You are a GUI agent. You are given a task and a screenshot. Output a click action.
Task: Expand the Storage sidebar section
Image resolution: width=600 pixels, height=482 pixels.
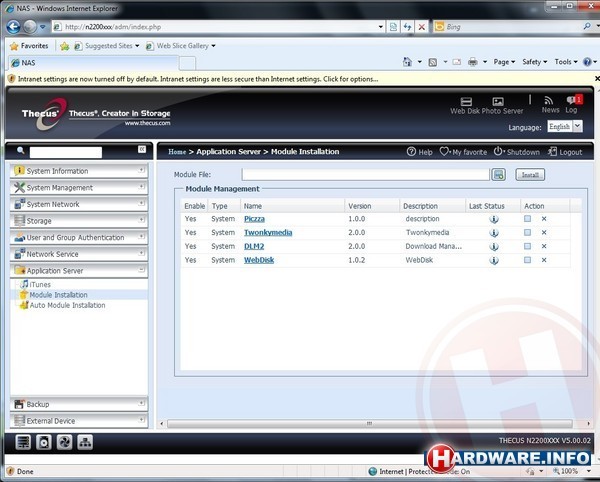tap(79, 221)
